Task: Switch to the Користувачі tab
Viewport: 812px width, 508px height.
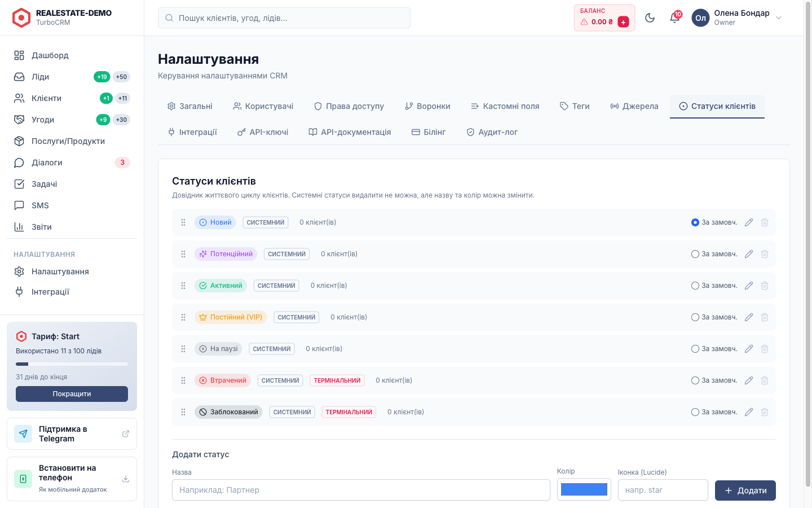Action: click(x=263, y=106)
